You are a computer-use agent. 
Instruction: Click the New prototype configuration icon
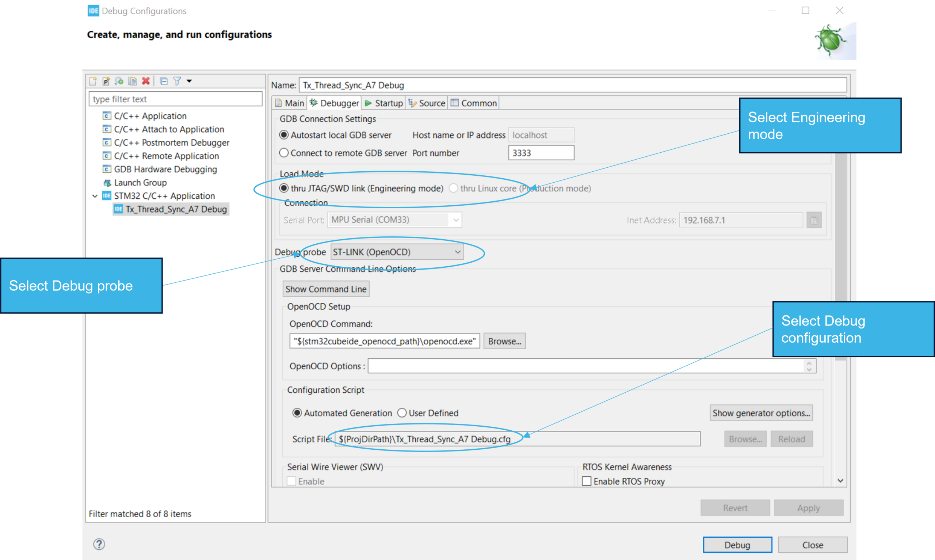[x=106, y=81]
